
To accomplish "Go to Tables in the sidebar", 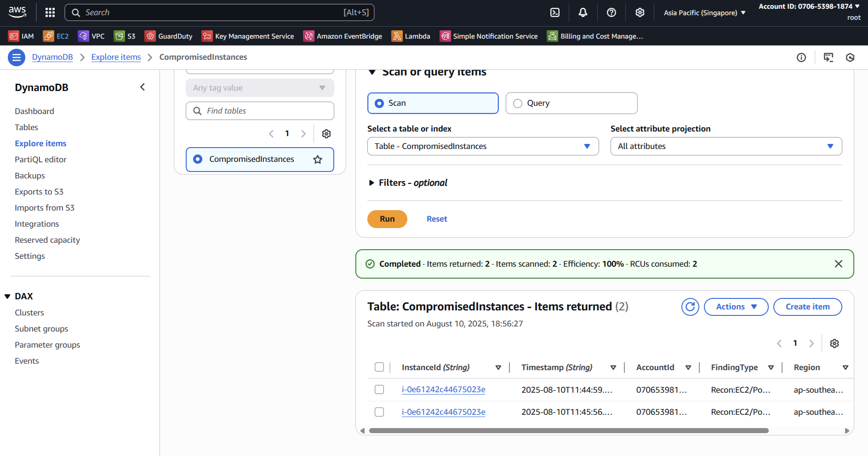I will pos(26,127).
